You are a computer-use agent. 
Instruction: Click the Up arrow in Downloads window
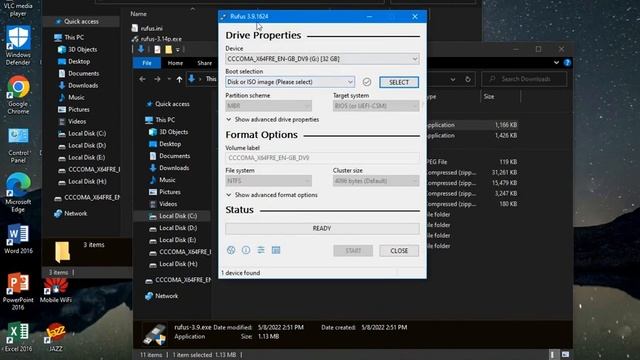pyautogui.click(x=179, y=79)
